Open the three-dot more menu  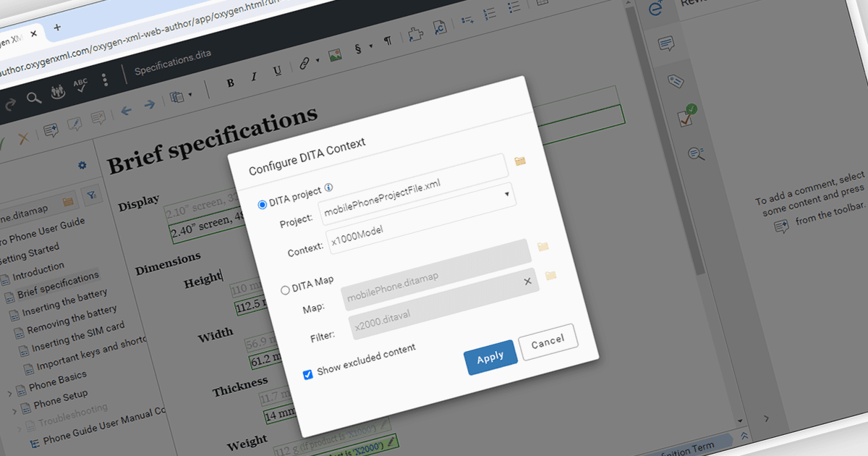coord(106,80)
